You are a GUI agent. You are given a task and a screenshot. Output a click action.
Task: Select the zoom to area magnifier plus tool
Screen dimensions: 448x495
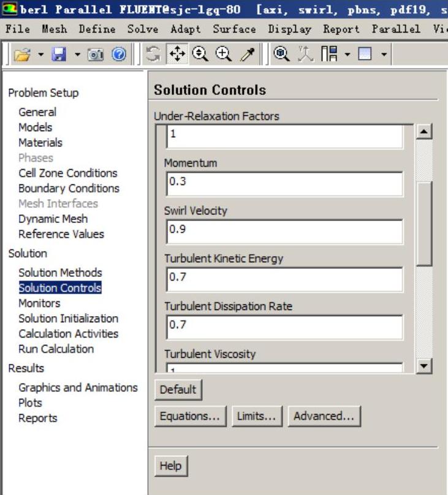224,54
